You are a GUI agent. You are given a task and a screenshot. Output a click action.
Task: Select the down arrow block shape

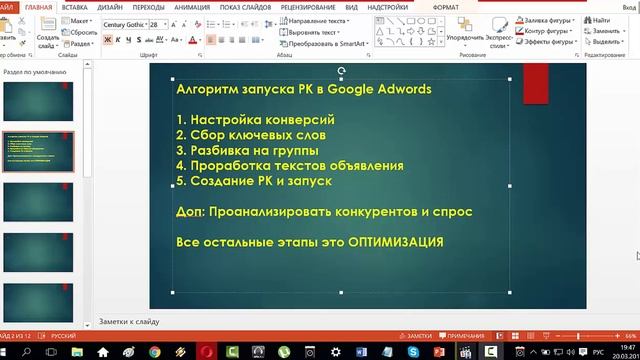[x=421, y=31]
